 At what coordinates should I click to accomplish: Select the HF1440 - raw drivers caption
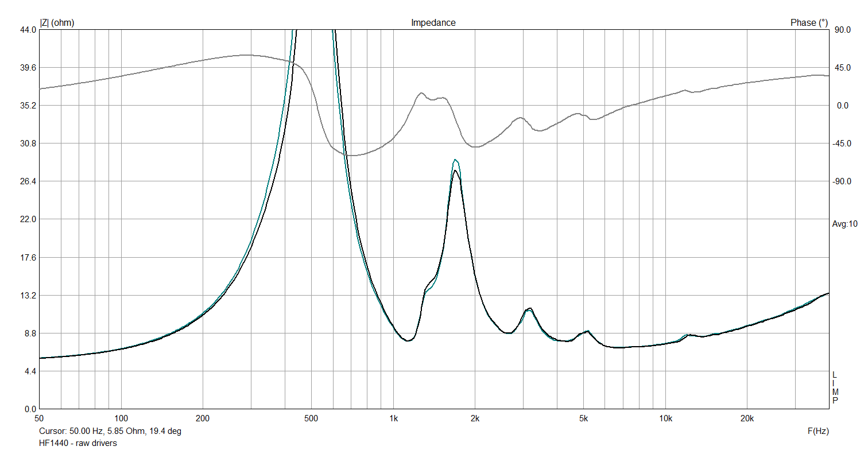78,443
